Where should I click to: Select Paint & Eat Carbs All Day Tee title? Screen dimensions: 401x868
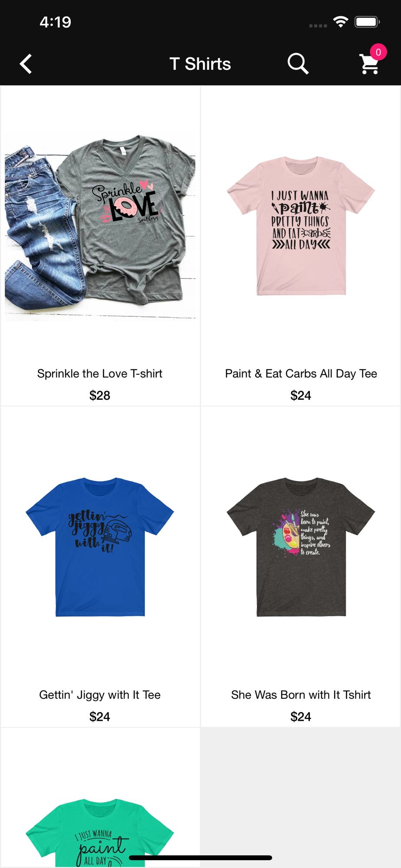point(301,374)
